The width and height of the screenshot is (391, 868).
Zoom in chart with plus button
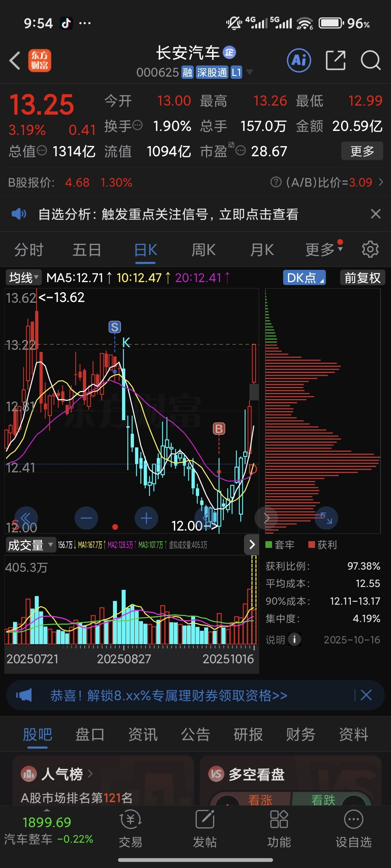[x=146, y=518]
